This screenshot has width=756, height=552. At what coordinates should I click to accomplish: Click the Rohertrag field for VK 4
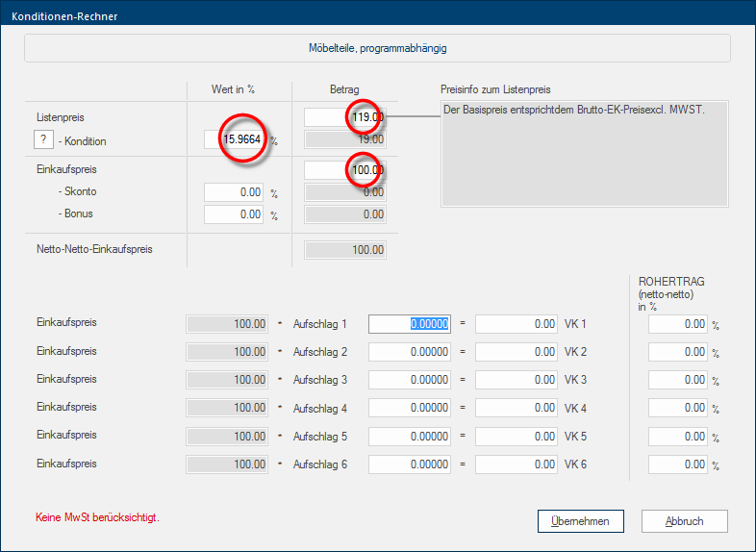coord(678,409)
